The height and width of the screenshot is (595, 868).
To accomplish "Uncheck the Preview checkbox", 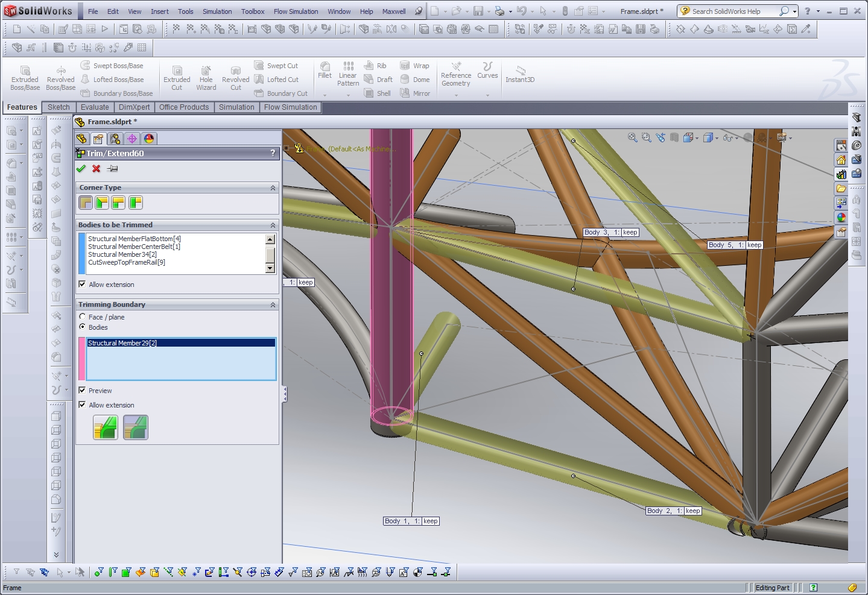I will [82, 391].
